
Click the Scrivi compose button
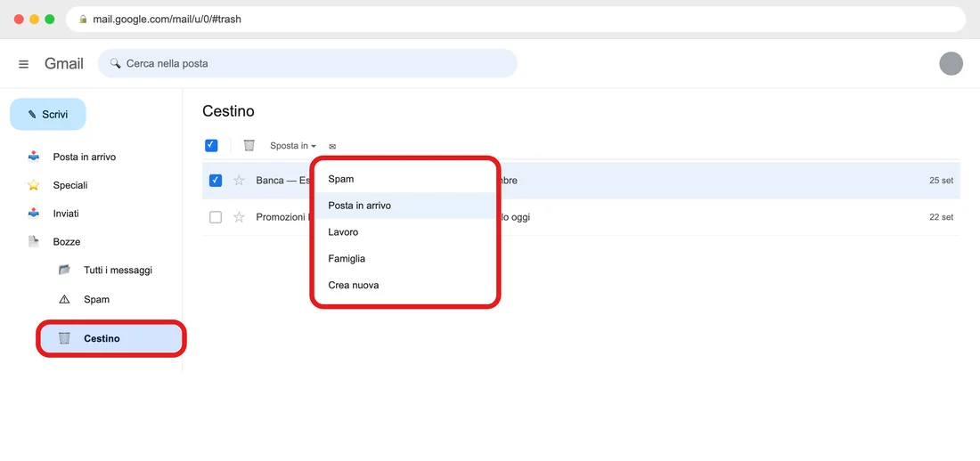pyautogui.click(x=47, y=114)
